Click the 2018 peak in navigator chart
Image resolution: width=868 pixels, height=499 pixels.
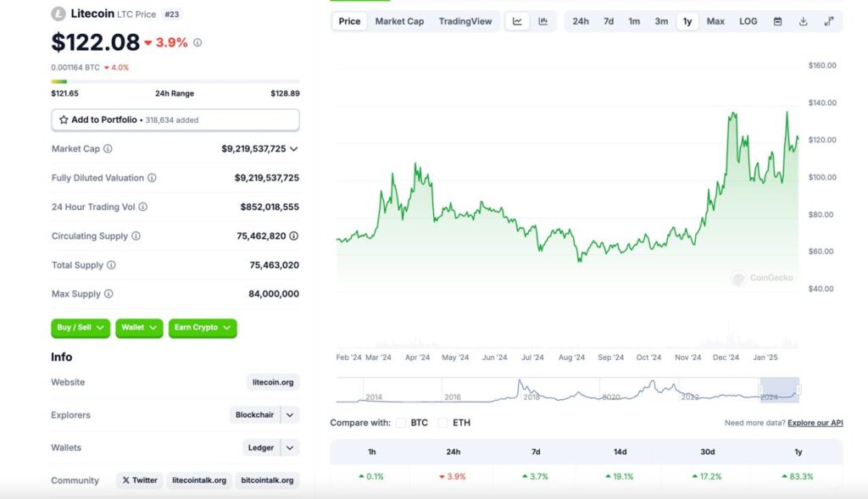pos(520,382)
